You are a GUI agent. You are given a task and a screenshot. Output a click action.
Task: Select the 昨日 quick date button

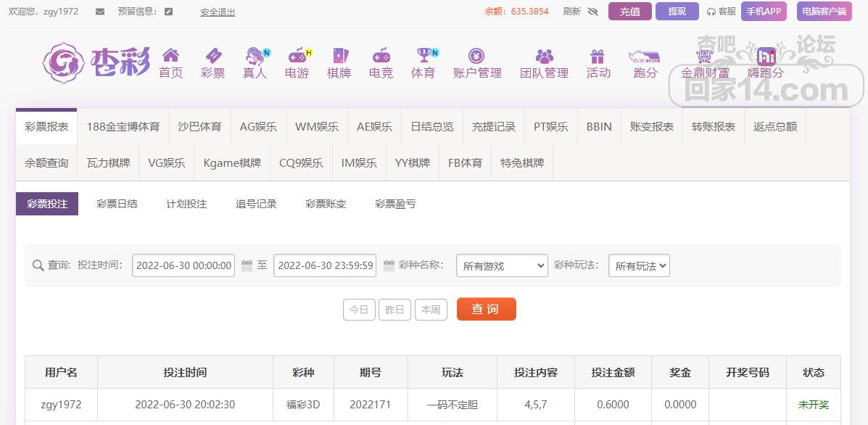(x=394, y=310)
